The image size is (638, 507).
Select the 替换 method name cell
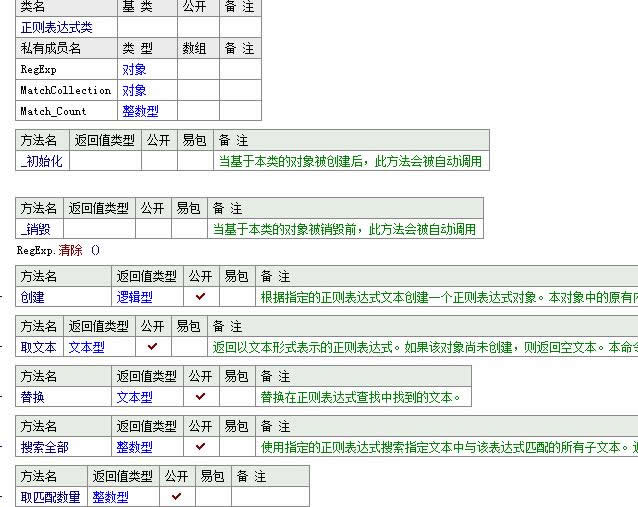point(33,397)
